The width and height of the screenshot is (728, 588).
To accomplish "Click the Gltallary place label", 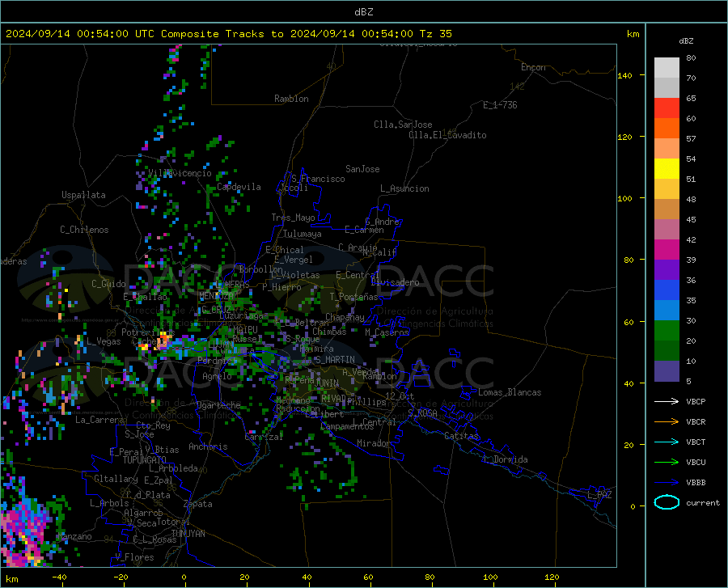I will (x=116, y=479).
